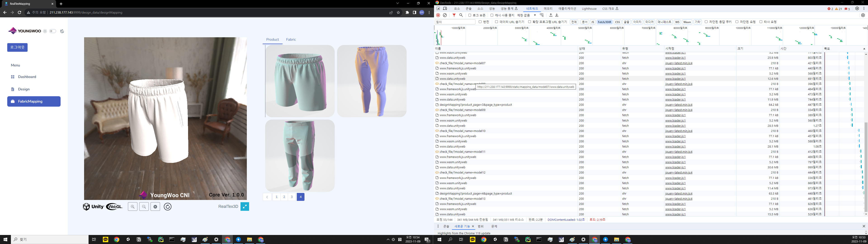Image resolution: width=868 pixels, height=244 pixels.
Task: Reset the view with the circular refresh icon
Action: 167,206
